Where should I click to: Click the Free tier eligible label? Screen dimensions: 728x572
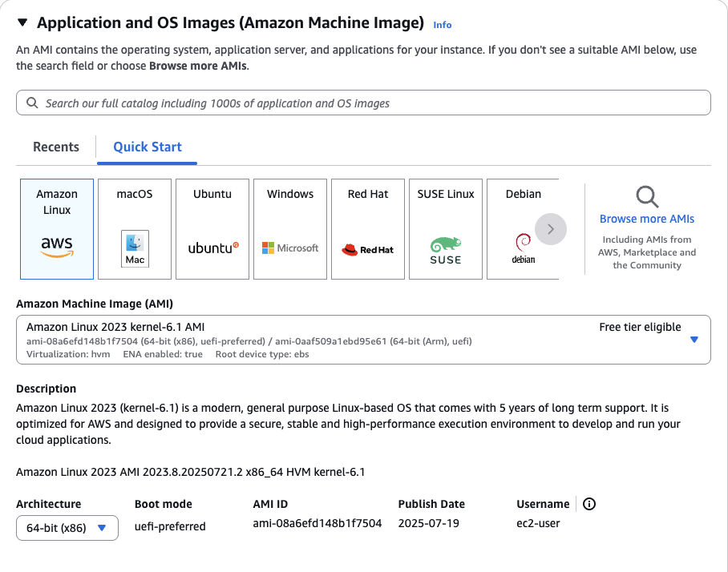tap(640, 327)
